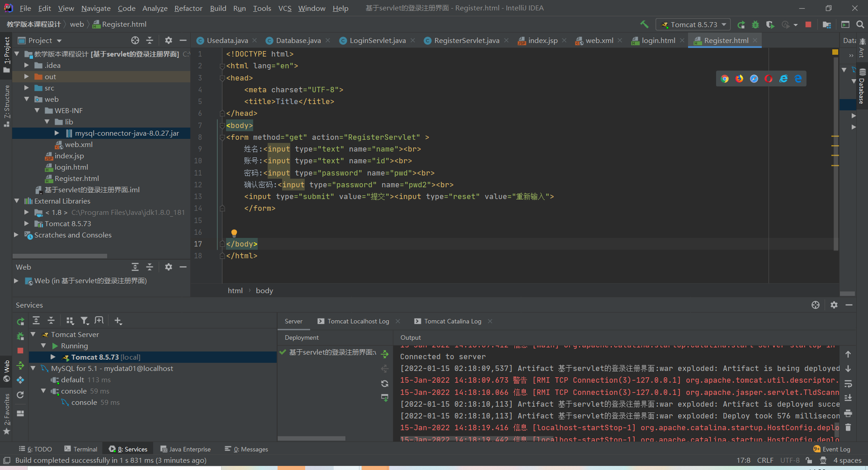Toggle the Structure side tool window

point(6,105)
